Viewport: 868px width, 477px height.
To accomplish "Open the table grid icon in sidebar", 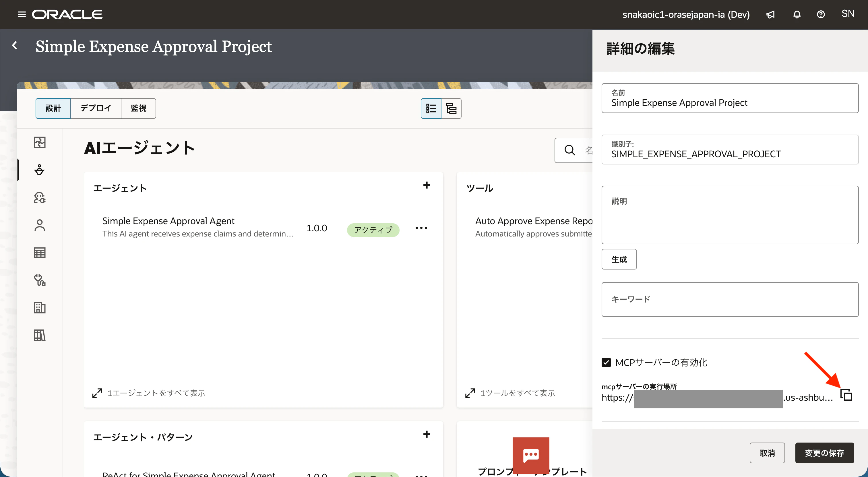I will pos(40,253).
